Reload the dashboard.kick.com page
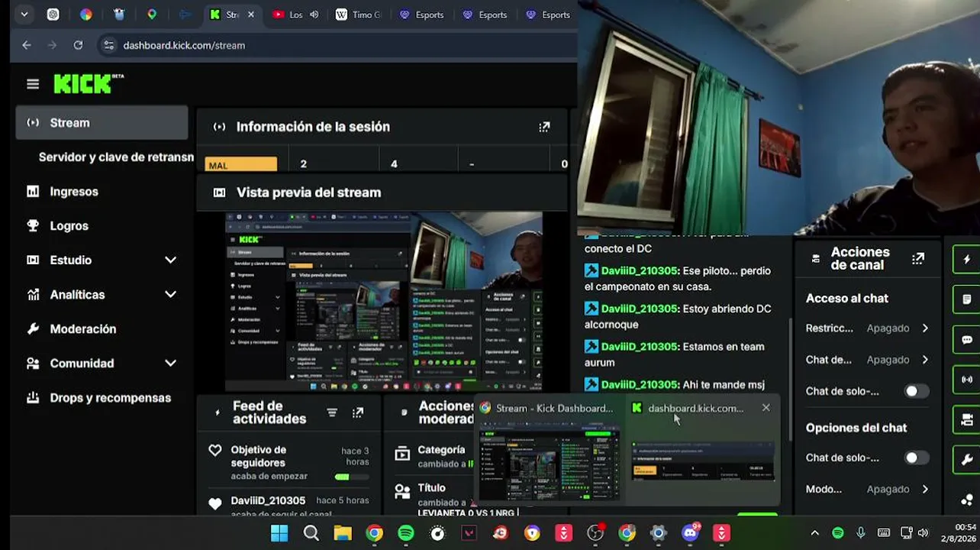 point(78,45)
